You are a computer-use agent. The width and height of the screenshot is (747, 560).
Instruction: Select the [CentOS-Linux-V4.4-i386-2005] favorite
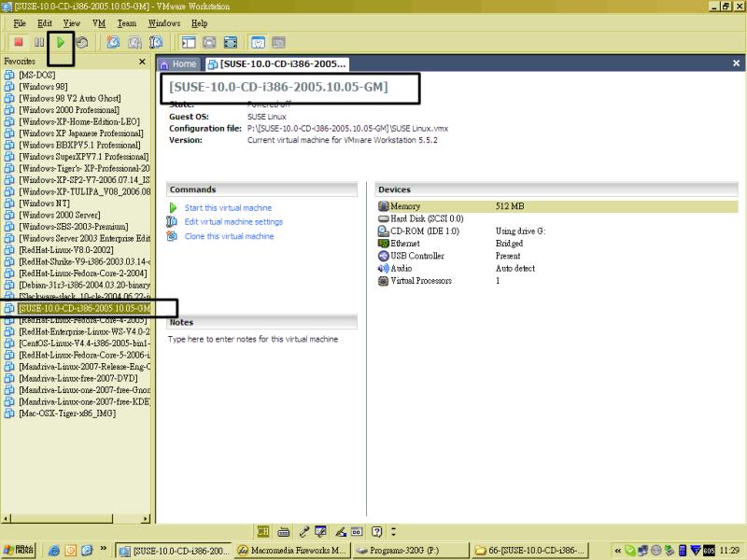(x=84, y=343)
